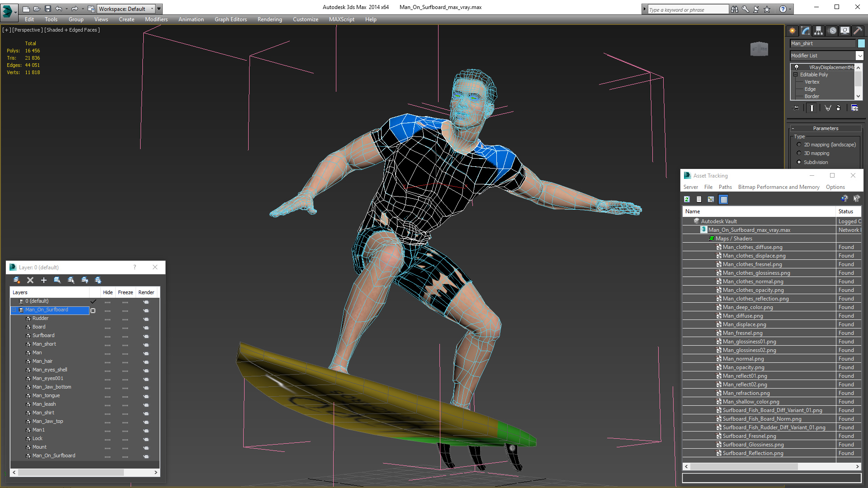Click Create New Layer icon
The image size is (868, 488).
[x=17, y=280]
